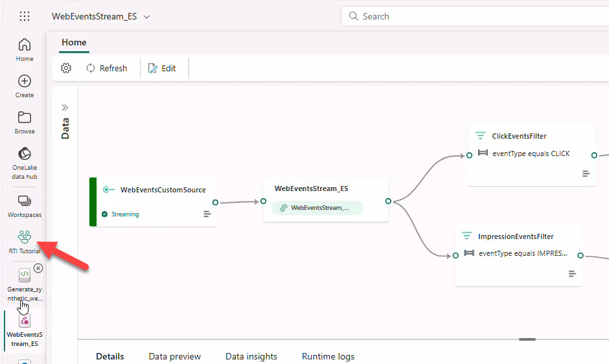
Task: Open the settings gear in the toolbar
Action: click(x=66, y=68)
